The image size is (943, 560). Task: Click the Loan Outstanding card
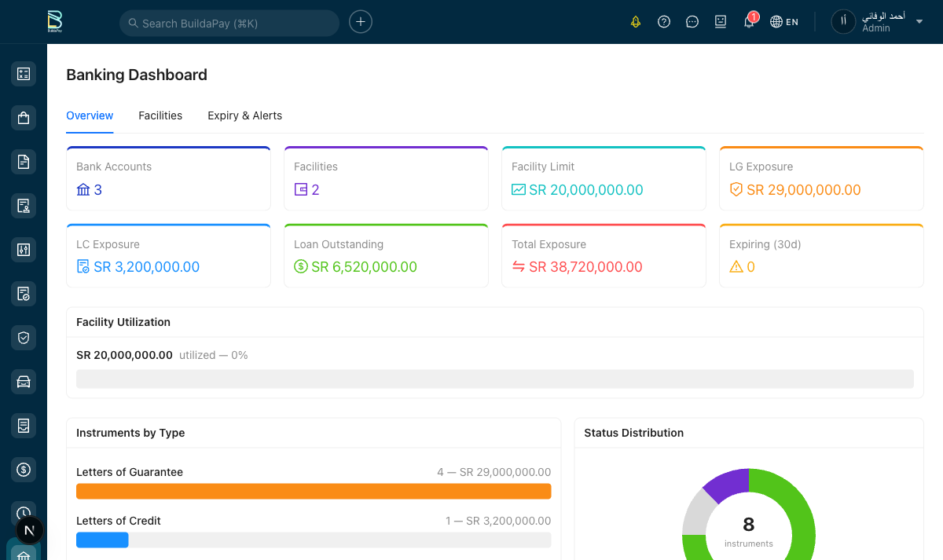[x=386, y=255]
